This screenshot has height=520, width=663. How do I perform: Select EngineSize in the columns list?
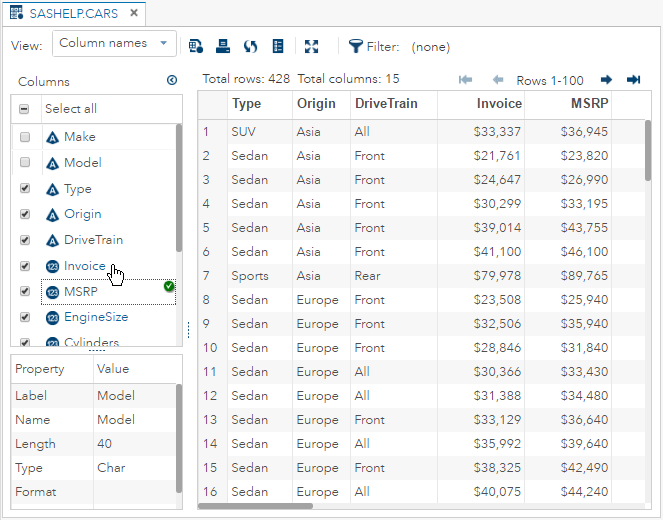(x=96, y=317)
